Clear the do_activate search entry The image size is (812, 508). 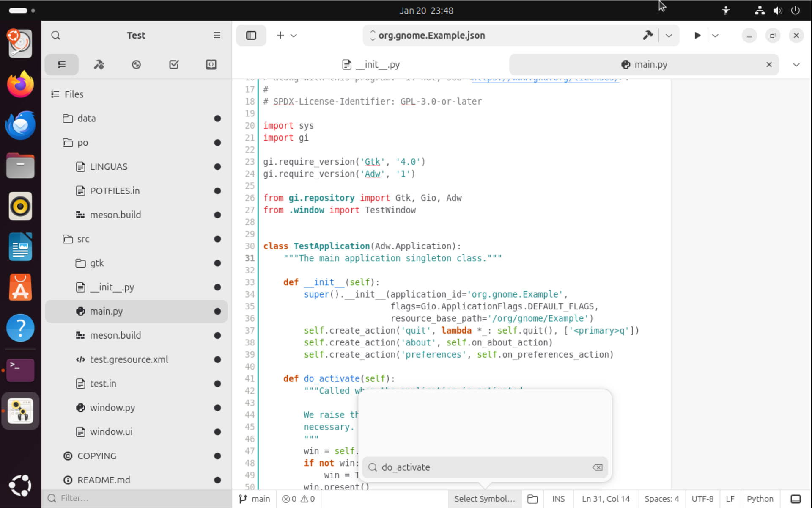coord(597,467)
